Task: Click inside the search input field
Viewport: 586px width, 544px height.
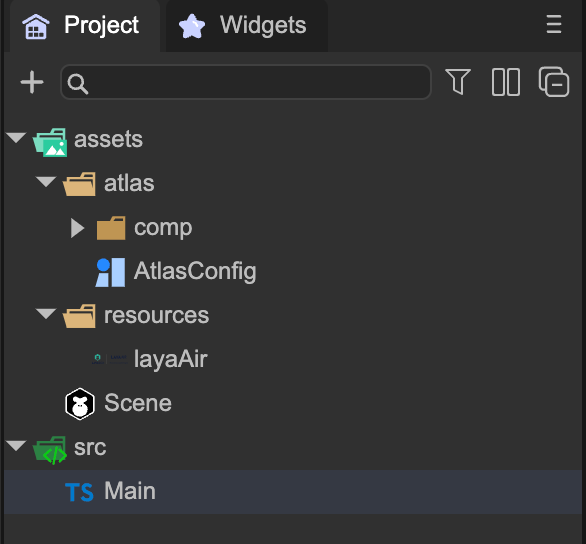Action: pos(246,82)
